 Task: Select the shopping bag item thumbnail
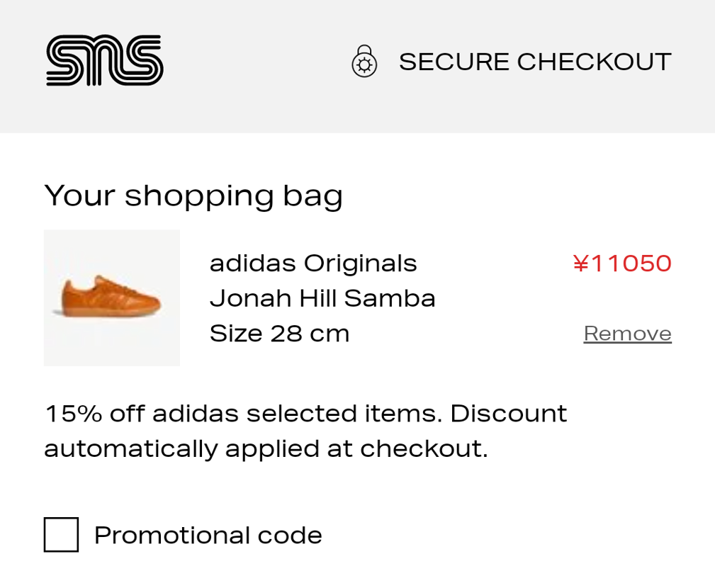pyautogui.click(x=112, y=298)
